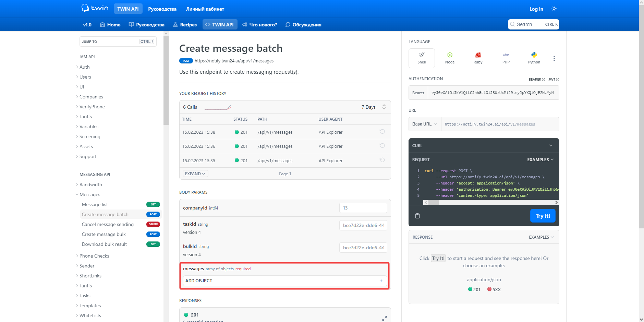Click the Log In link
Viewport: 644px width, 322px height.
point(536,9)
